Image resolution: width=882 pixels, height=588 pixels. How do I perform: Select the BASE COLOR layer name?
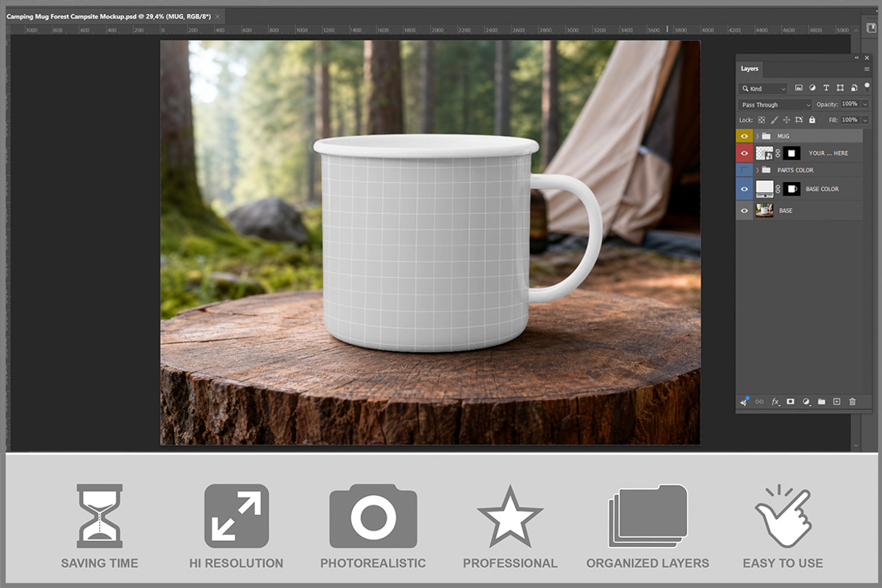[x=822, y=189]
